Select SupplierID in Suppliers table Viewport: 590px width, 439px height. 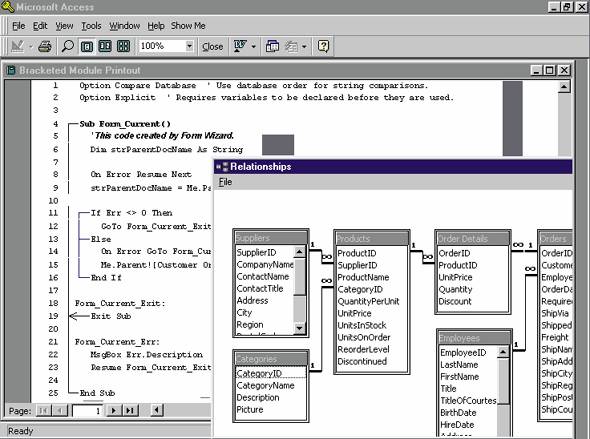tap(257, 253)
